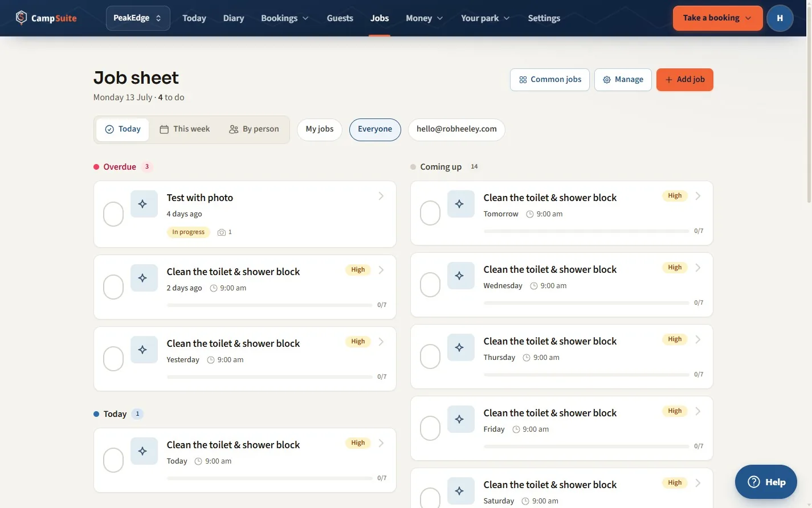Click the clock icon on the Thursday job
The image size is (812, 508).
[x=527, y=358]
